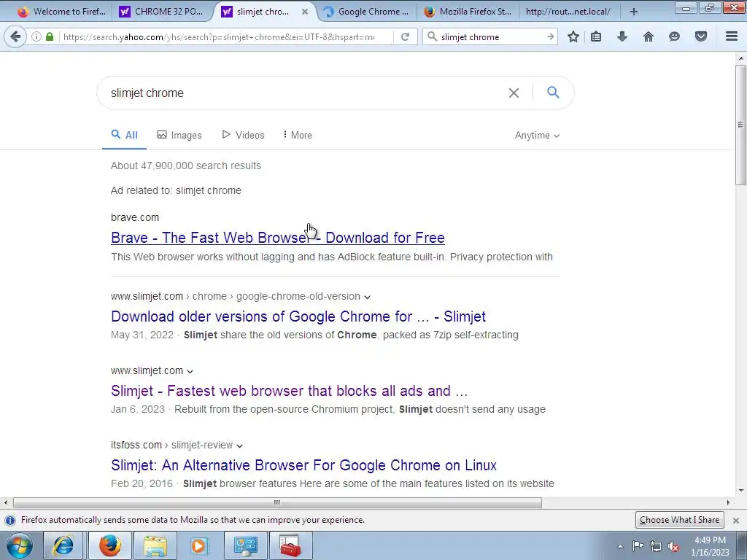
Task: Launch Internet Explorer from the taskbar
Action: pyautogui.click(x=63, y=545)
